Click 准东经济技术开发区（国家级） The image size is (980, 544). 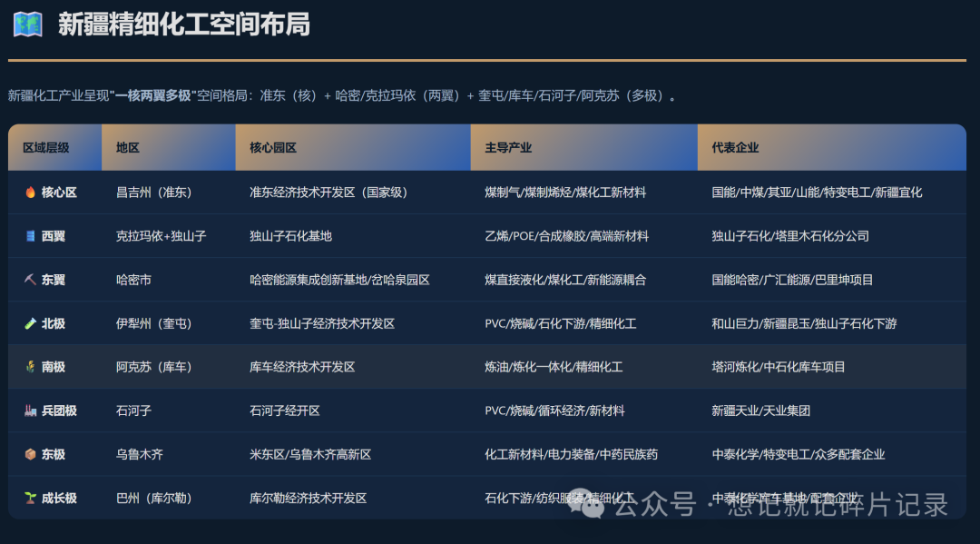328,193
